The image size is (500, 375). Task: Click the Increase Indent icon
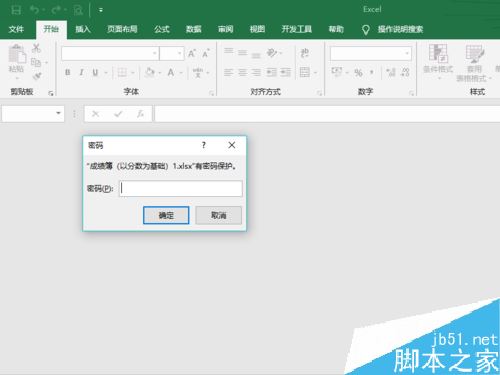pyautogui.click(x=286, y=72)
